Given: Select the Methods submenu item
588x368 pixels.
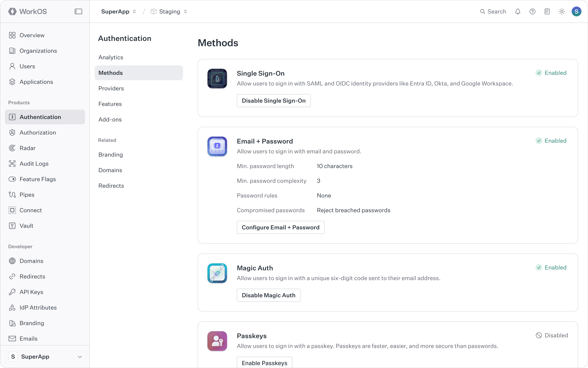Looking at the screenshot, I should tap(139, 73).
